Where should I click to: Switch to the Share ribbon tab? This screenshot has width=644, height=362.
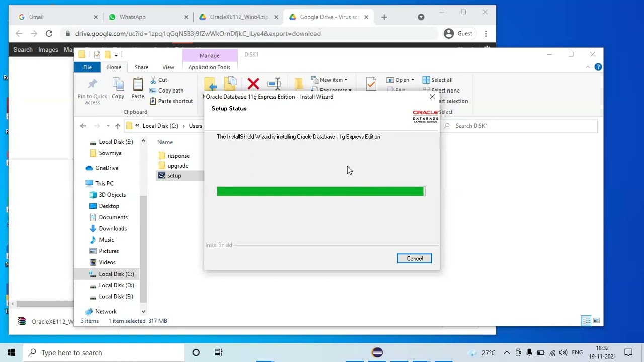(141, 67)
